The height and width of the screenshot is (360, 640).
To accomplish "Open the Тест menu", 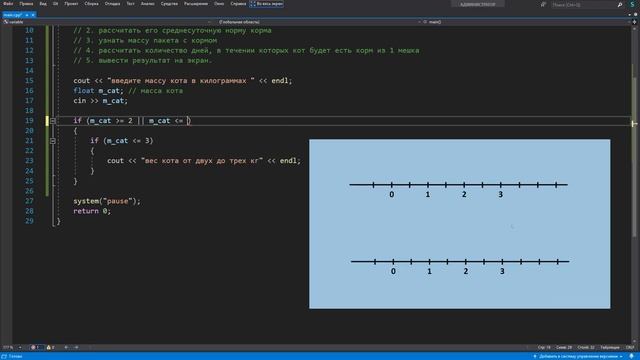I will point(130,4).
